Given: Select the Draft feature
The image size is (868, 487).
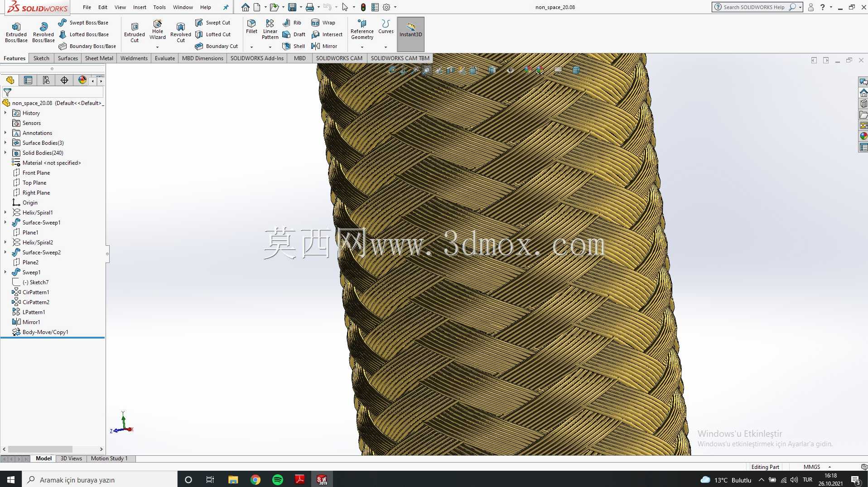Looking at the screenshot, I should pos(294,34).
